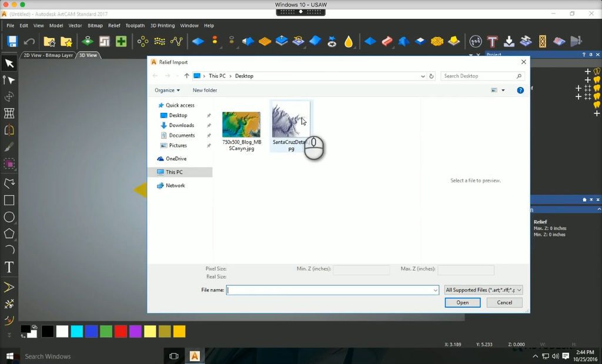The image size is (602, 364).
Task: Select the Create Ellipse tool
Action: [x=9, y=217]
